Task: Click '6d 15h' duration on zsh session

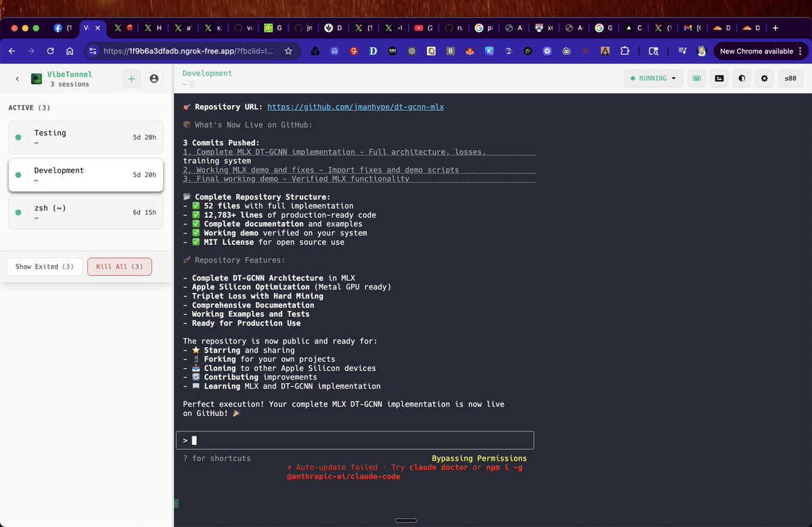Action: tap(145, 212)
